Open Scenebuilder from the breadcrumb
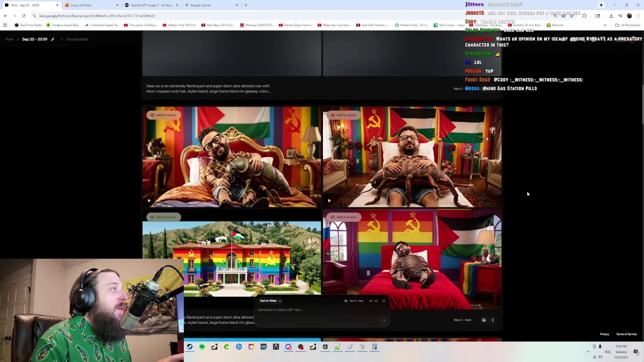Image resolution: width=644 pixels, height=362 pixels. coord(77,39)
